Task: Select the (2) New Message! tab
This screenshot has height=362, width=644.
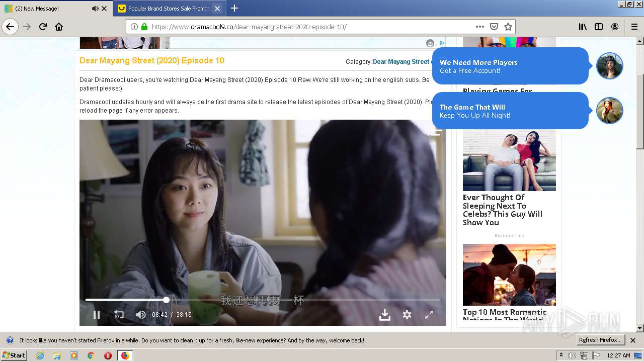Action: [x=55, y=9]
